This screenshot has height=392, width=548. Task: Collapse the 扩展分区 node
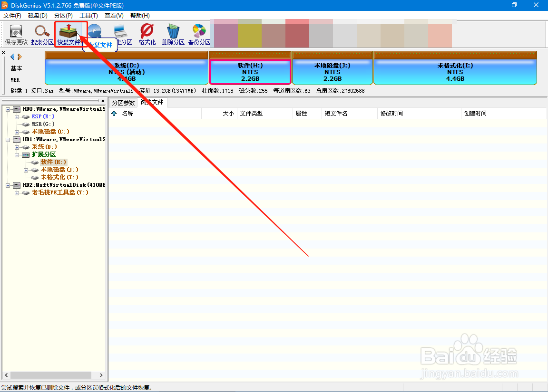(17, 155)
